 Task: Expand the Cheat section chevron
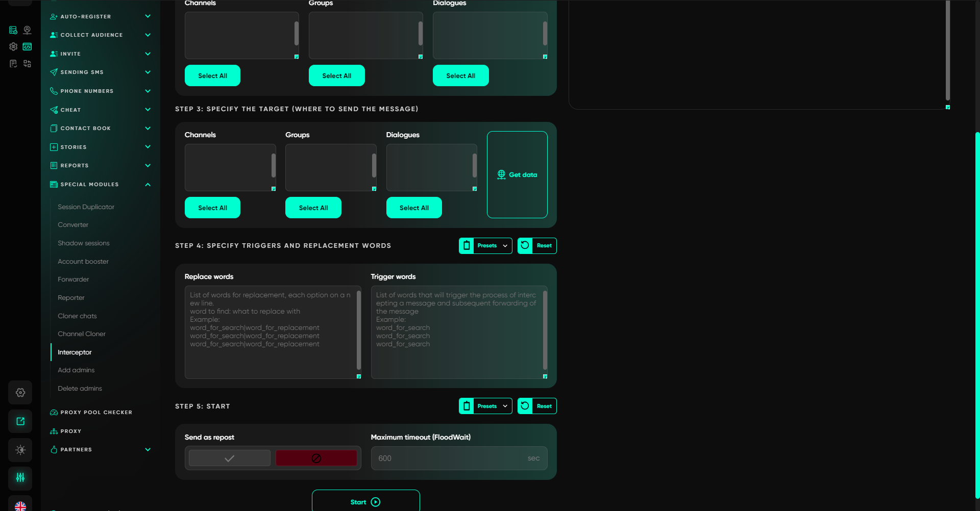pyautogui.click(x=148, y=110)
